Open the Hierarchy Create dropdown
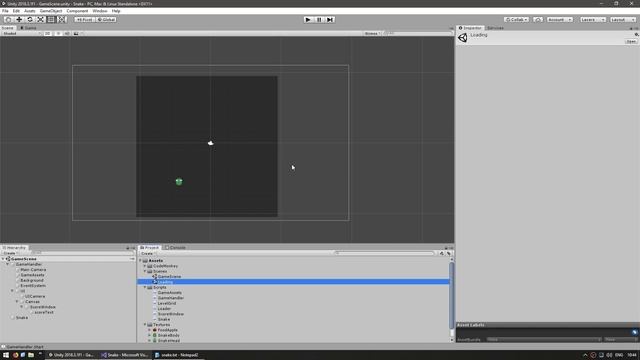 [10, 253]
